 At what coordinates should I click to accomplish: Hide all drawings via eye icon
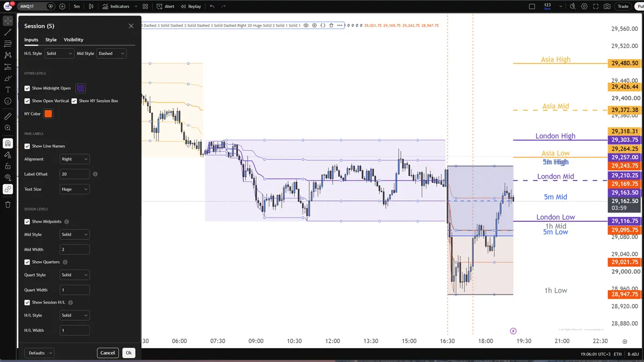[8, 177]
